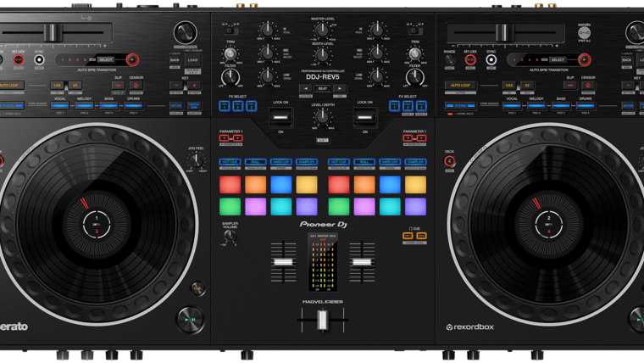The image size is (644, 363).
Task: Hit the left deck BACK button
Action: (x=175, y=60)
